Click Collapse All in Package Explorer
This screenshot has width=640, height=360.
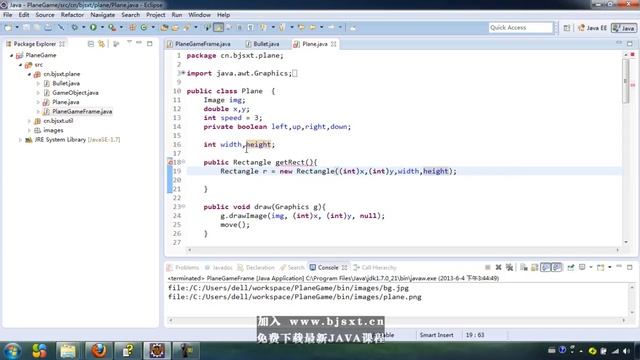click(x=91, y=44)
